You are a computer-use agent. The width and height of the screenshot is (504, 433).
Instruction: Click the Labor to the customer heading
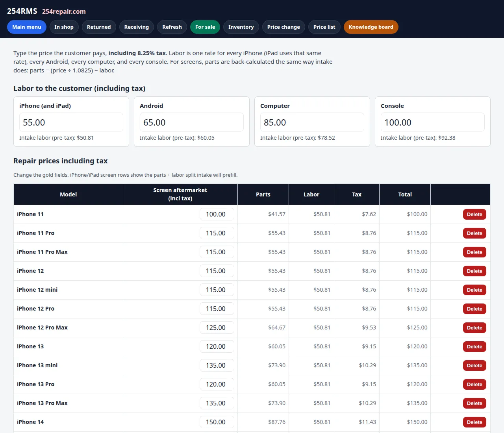coord(80,89)
